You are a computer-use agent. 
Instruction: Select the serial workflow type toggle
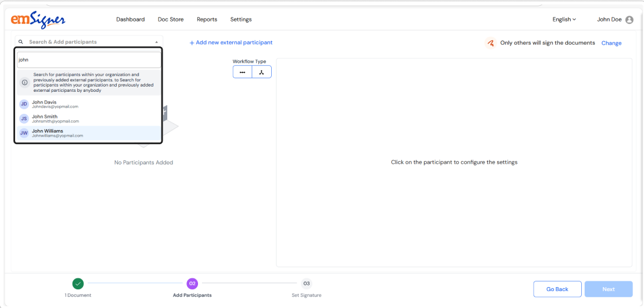[x=243, y=72]
